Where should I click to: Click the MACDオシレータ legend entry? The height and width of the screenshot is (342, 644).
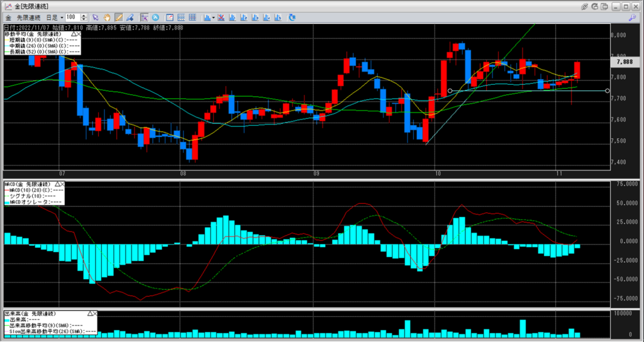point(33,202)
